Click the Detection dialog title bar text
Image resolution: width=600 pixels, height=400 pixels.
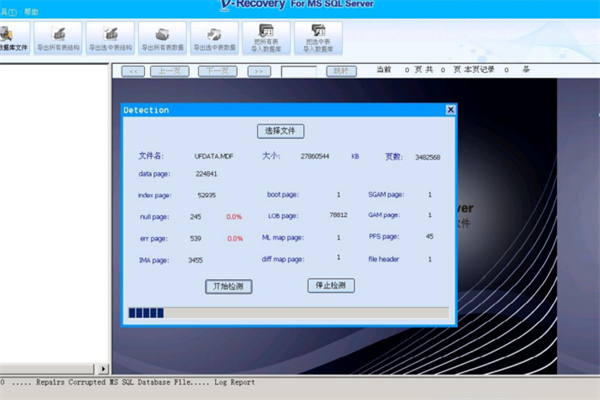(146, 110)
